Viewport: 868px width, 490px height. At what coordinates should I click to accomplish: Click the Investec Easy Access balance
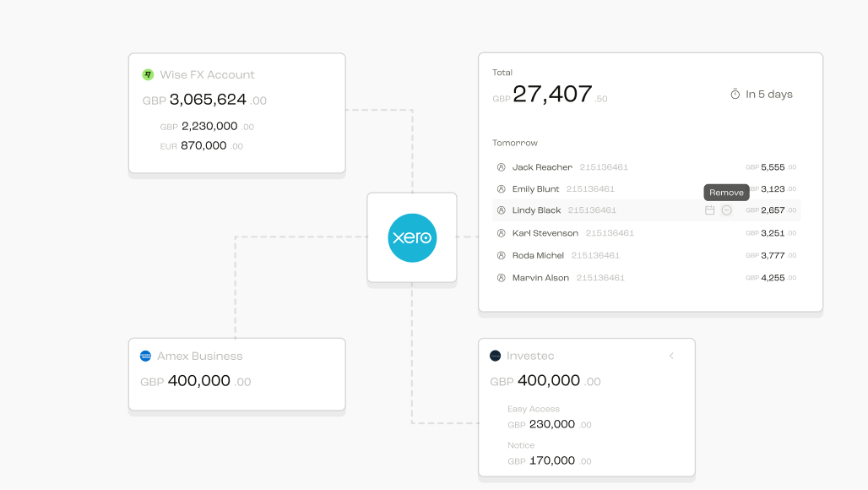click(549, 424)
